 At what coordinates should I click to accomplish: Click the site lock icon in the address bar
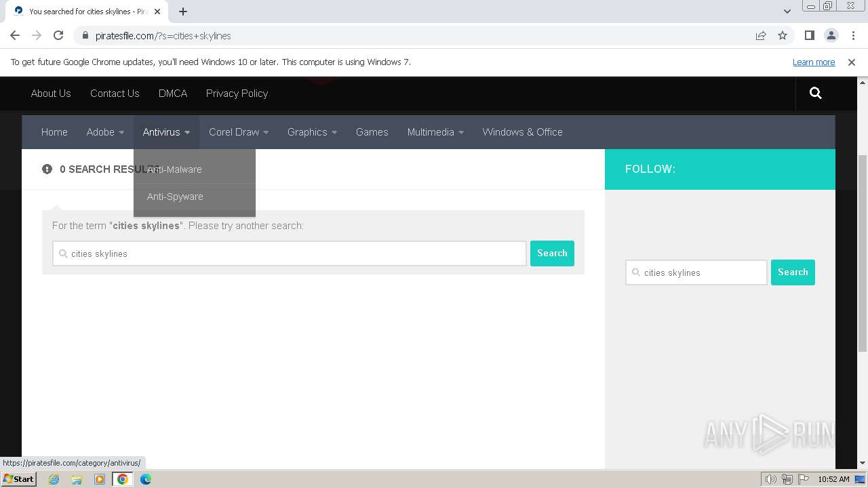click(x=85, y=36)
